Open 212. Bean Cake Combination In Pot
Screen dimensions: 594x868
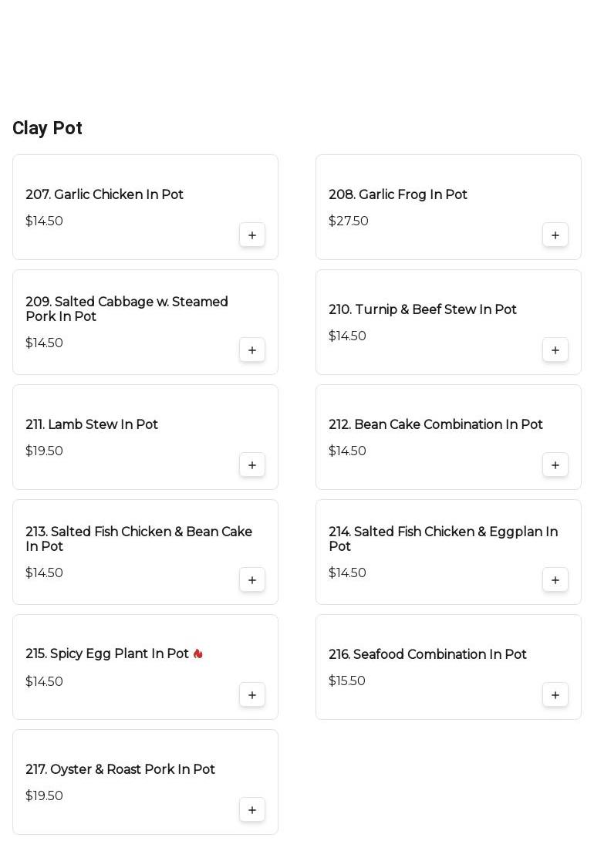coord(435,424)
